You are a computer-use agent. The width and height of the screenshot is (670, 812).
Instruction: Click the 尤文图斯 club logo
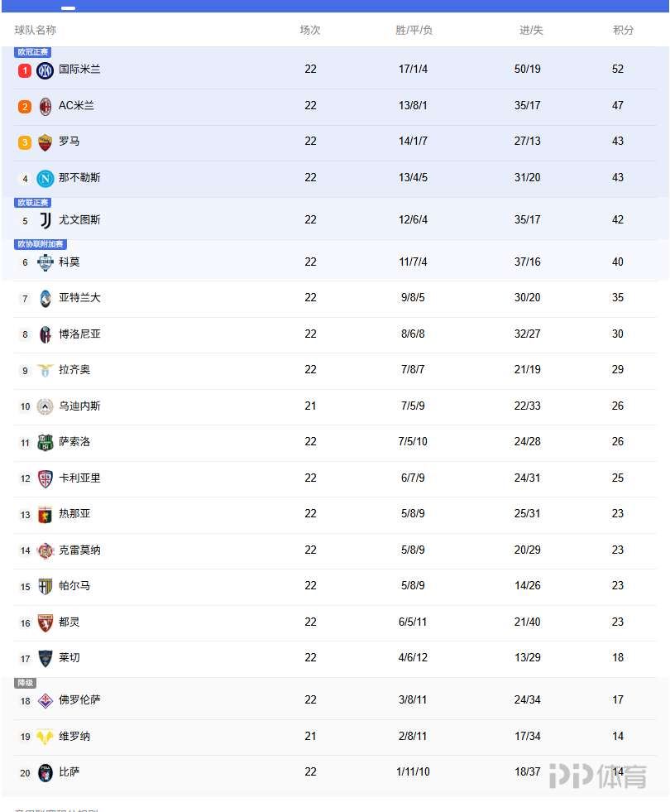pos(45,220)
